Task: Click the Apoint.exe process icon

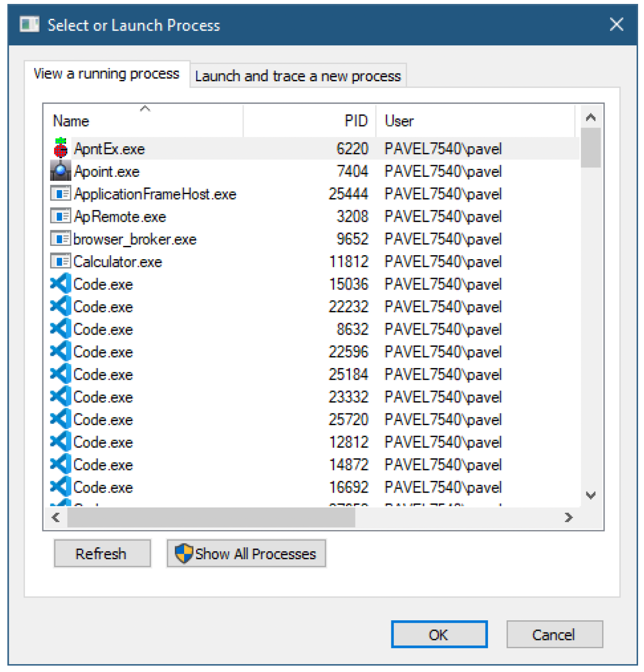Action: pos(61,171)
